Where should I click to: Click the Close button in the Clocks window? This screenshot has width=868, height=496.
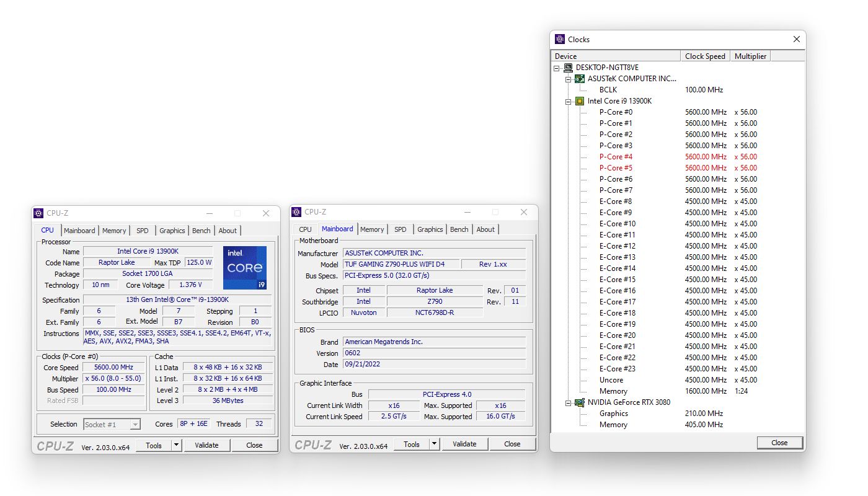click(x=780, y=443)
